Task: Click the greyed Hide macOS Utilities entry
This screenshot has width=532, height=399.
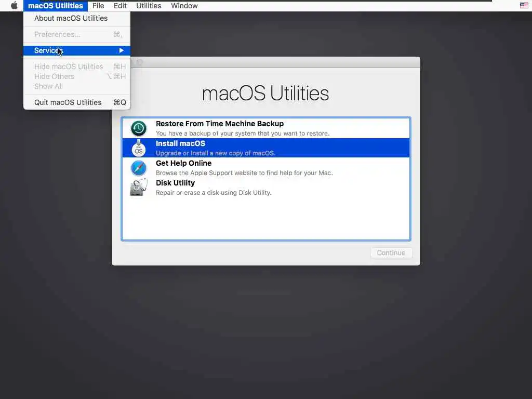Action: [x=77, y=66]
